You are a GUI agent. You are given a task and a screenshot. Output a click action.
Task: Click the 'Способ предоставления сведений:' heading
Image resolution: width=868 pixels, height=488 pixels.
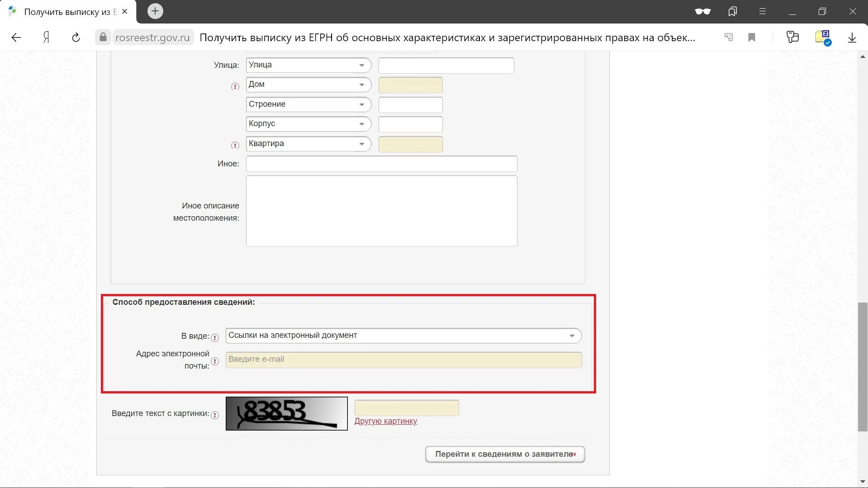[184, 302]
